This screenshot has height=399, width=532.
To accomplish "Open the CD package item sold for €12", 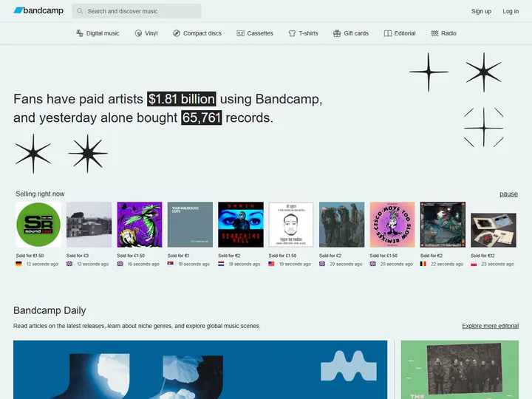I will 494,230.
